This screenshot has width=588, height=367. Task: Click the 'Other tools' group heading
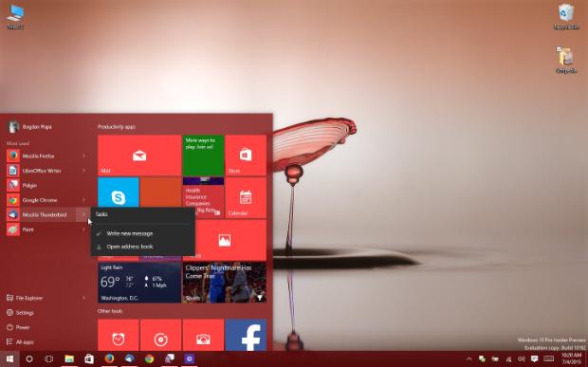(110, 311)
